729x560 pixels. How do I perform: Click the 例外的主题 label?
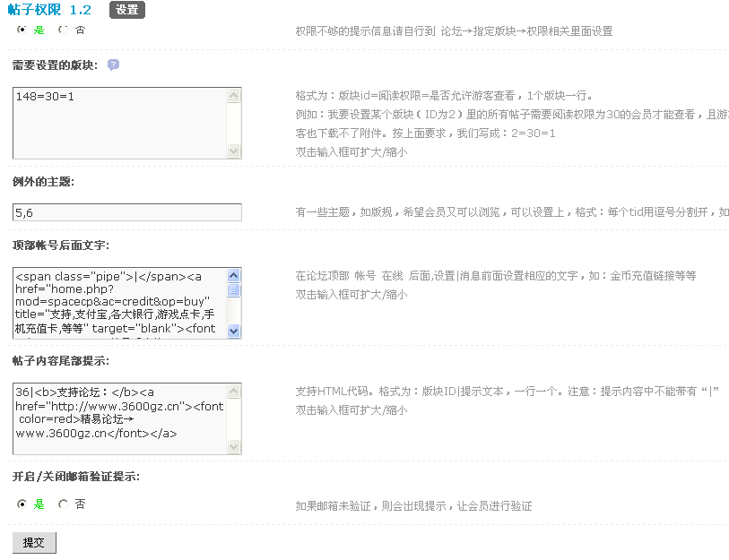[43, 182]
